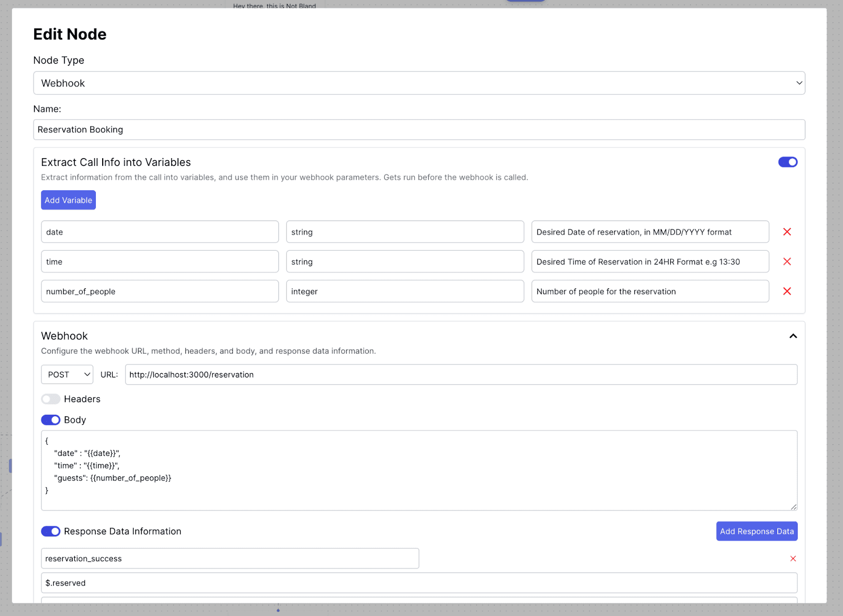Change the POST request method dropdown

click(67, 374)
